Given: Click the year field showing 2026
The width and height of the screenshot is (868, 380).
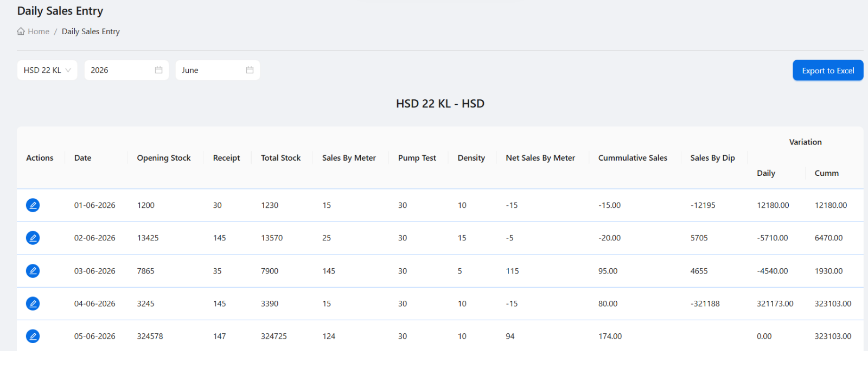Looking at the screenshot, I should (126, 70).
